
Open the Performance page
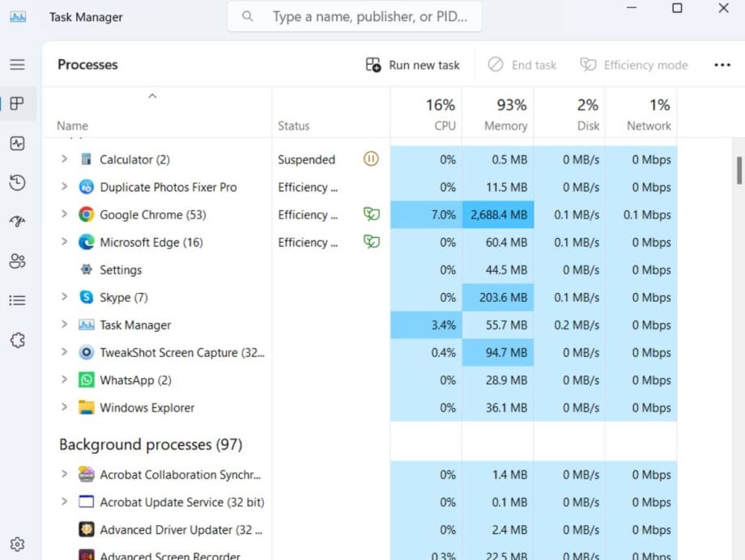point(18,143)
